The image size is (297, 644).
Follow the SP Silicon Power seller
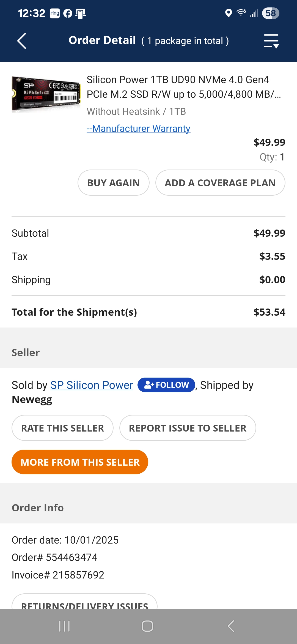tap(166, 385)
